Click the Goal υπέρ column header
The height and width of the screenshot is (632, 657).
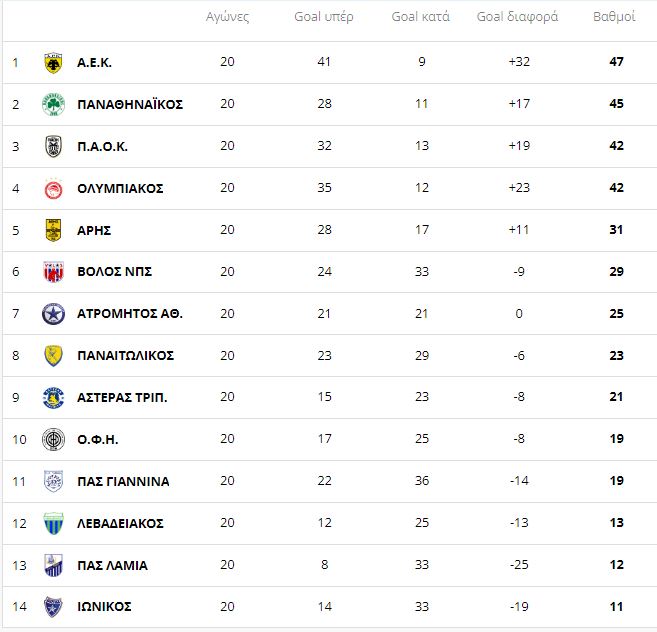[324, 17]
